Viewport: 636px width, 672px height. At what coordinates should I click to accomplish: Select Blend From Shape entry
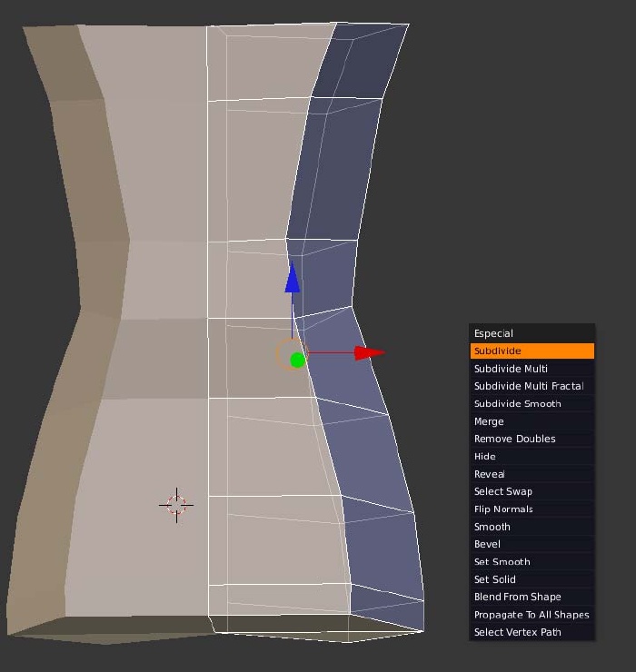(x=532, y=597)
